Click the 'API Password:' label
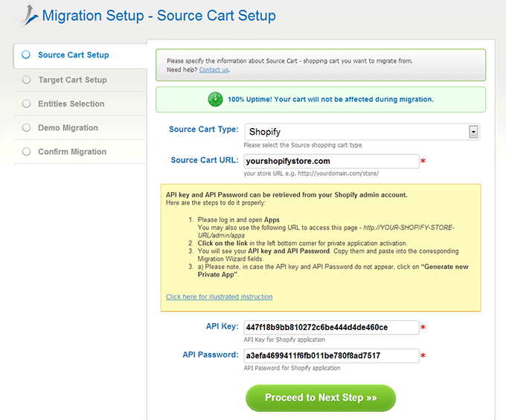This screenshot has width=506, height=420. 211,354
